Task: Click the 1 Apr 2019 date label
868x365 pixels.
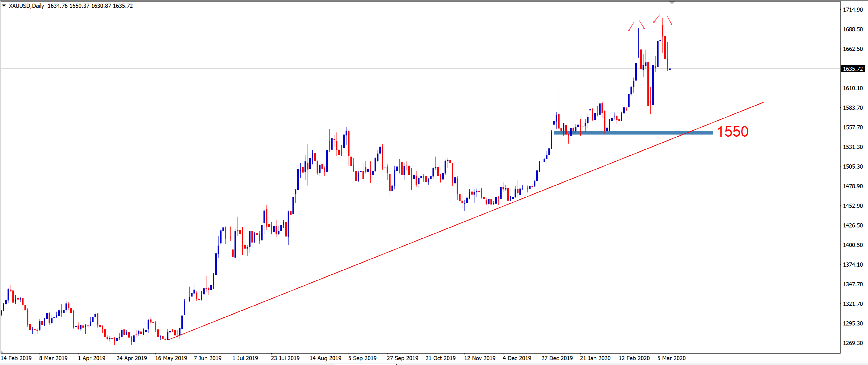Action: [x=92, y=358]
